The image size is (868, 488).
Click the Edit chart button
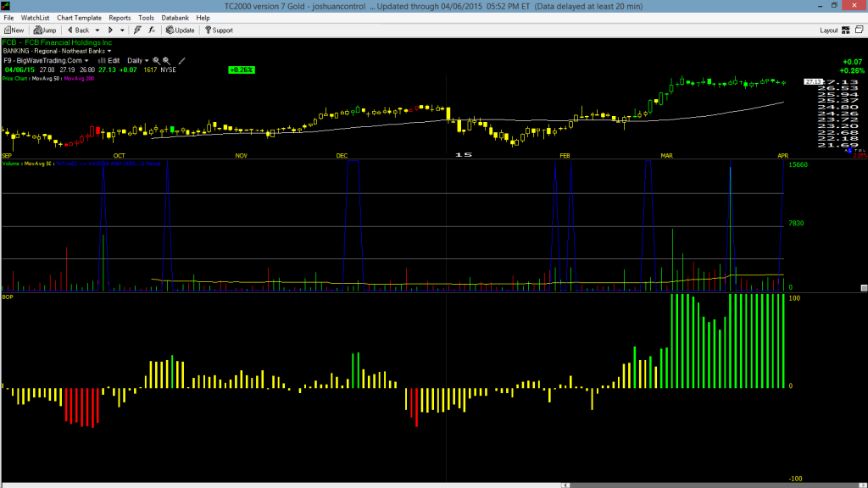tap(109, 61)
